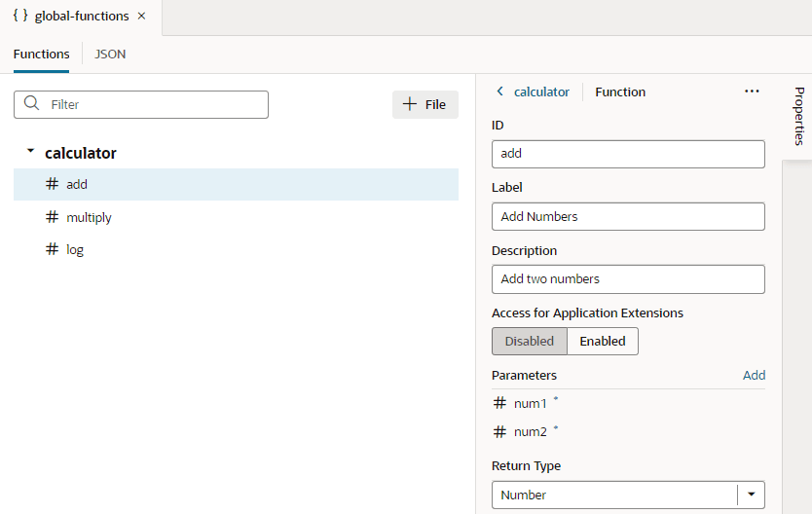
Task: Click the hash icon next to num1
Action: (x=499, y=403)
